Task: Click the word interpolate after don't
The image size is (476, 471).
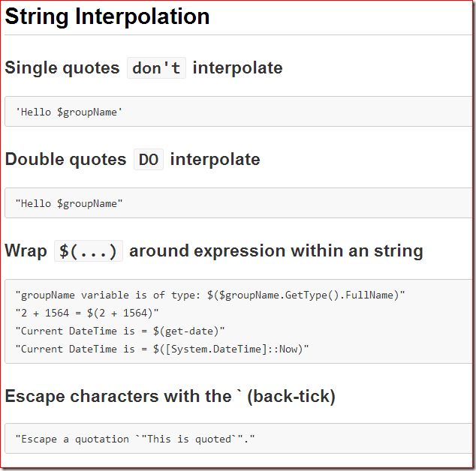Action: [237, 68]
